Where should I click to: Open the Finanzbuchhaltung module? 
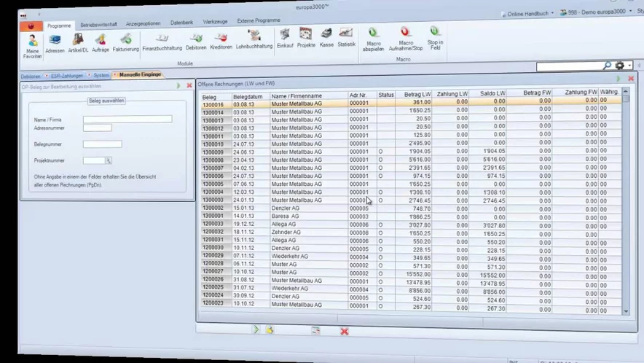pos(162,42)
